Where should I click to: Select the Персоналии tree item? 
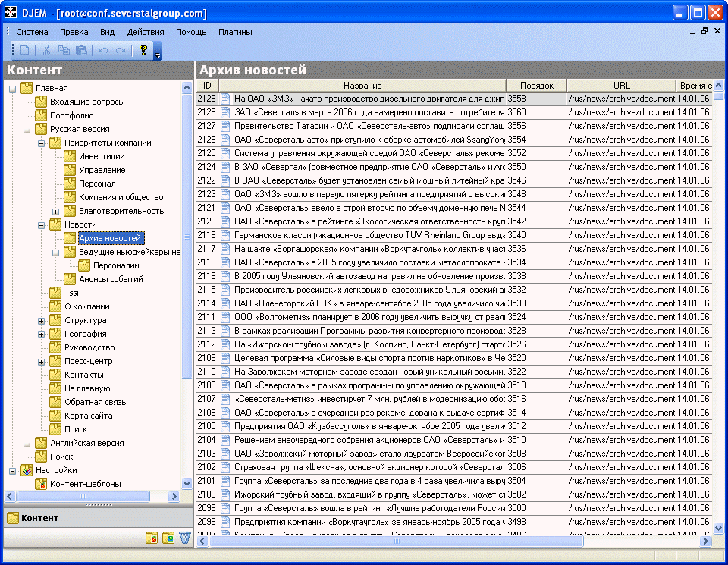(116, 265)
